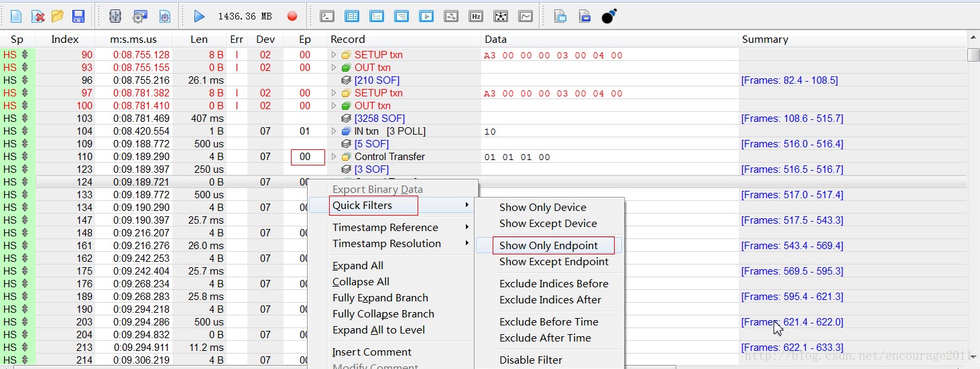The height and width of the screenshot is (369, 980).
Task: Click the Len column header
Action: click(199, 40)
